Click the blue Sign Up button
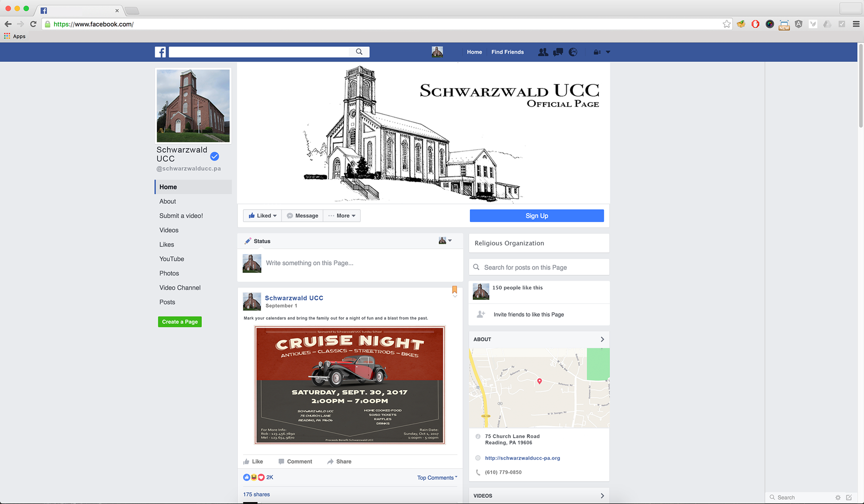The width and height of the screenshot is (864, 504). click(x=536, y=216)
